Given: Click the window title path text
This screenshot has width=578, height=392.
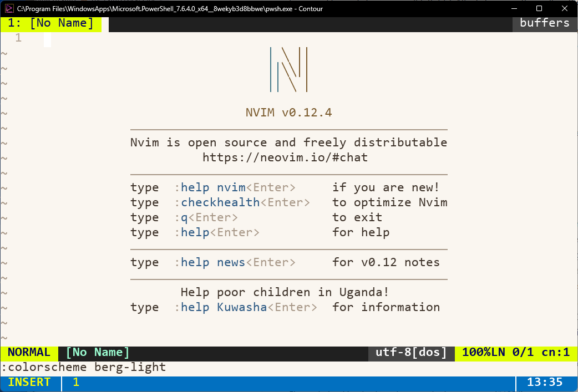Looking at the screenshot, I should [x=170, y=8].
